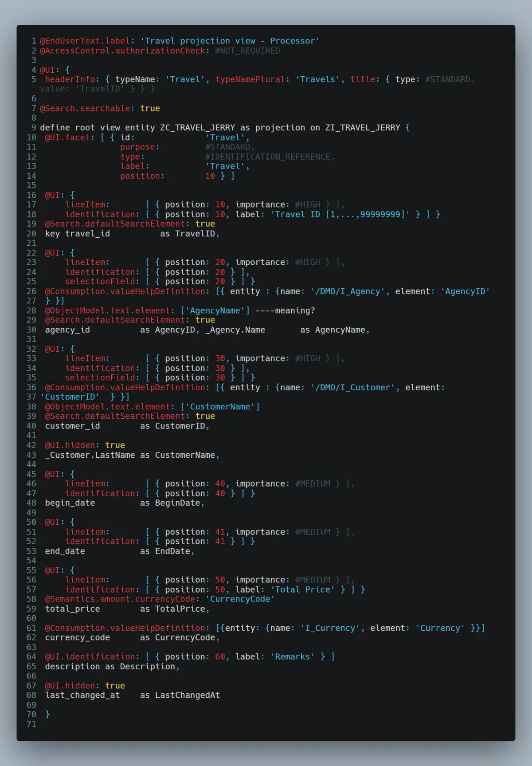Click the position value 60 on line 64
532x766 pixels.
pyautogui.click(x=220, y=657)
